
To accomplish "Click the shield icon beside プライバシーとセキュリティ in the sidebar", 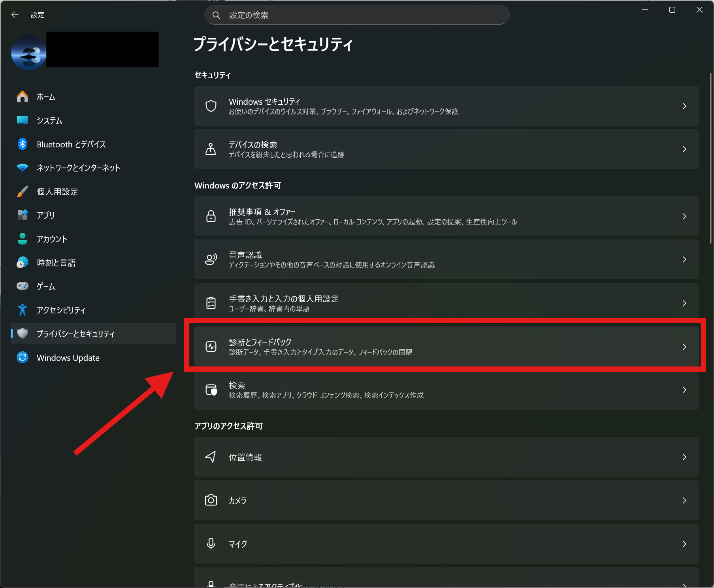I will pos(23,334).
